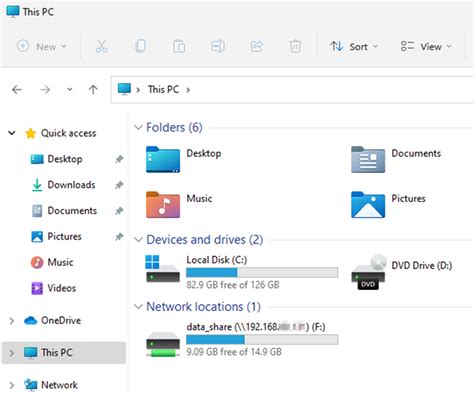Collapse the Devices and drives group
474x394 pixels.
point(138,240)
